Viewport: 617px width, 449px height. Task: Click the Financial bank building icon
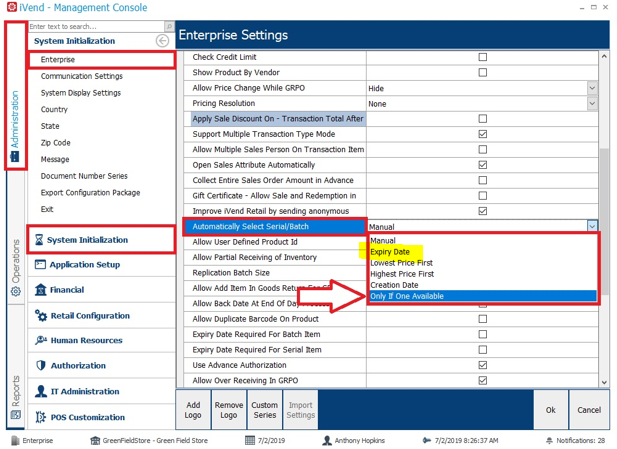click(41, 290)
